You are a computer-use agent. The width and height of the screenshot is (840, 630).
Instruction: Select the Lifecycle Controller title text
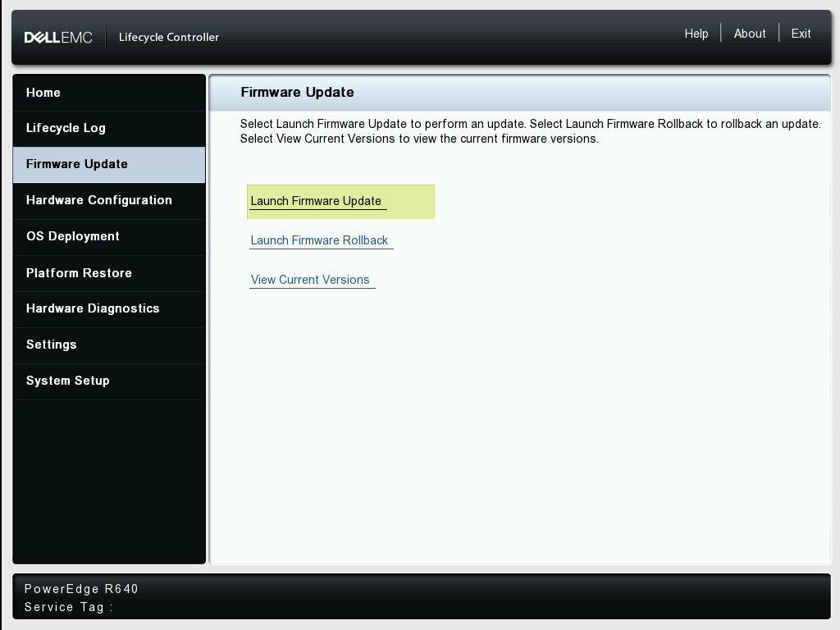click(169, 37)
